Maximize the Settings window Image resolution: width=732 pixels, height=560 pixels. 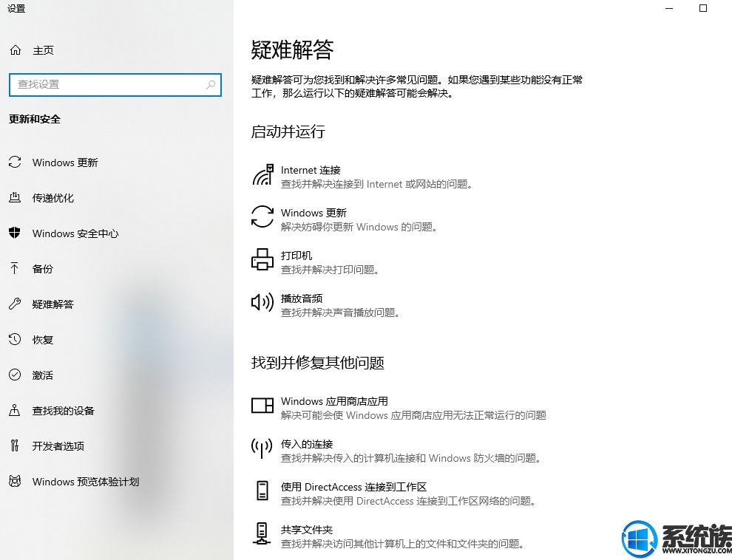[x=703, y=8]
